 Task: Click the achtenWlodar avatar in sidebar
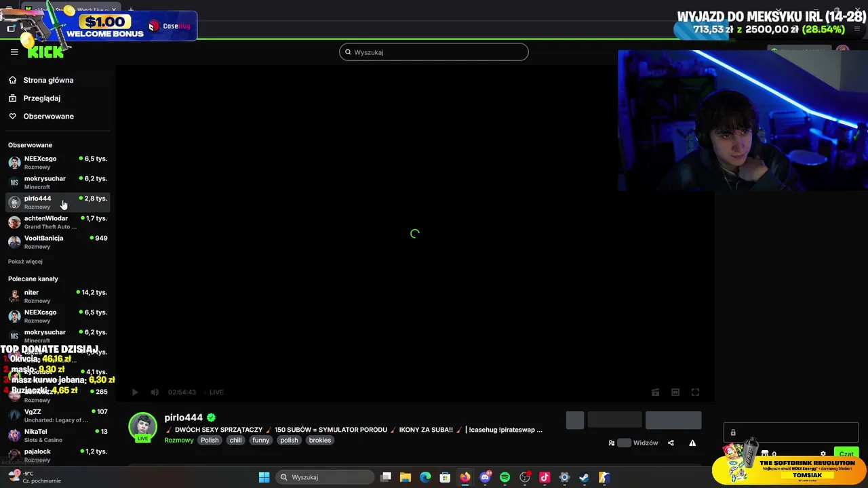point(14,222)
